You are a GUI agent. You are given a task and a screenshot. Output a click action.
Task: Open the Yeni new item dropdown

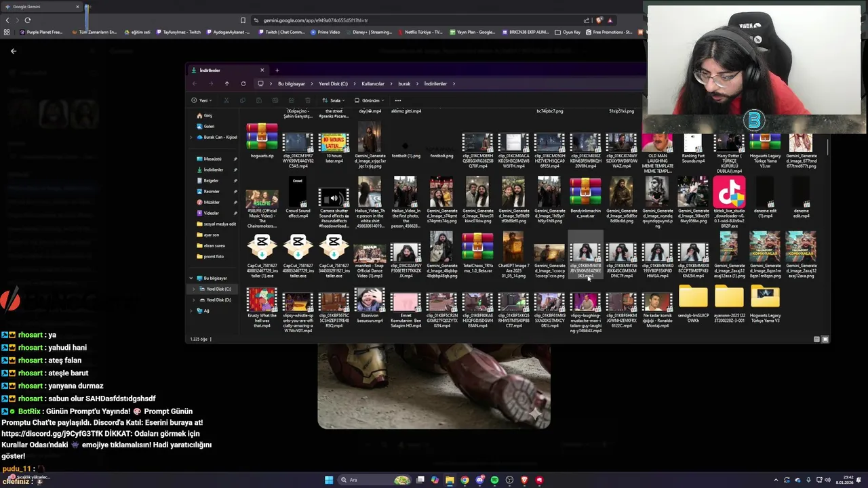pyautogui.click(x=201, y=100)
